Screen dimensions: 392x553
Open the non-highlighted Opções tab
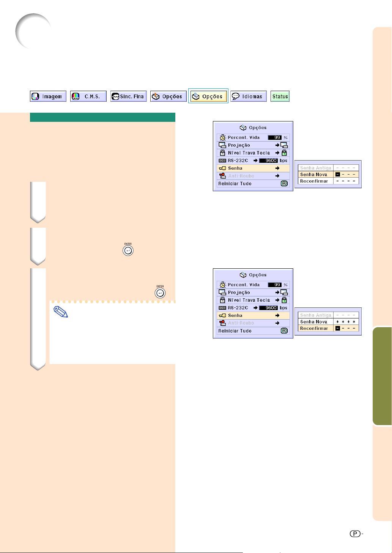(168, 96)
